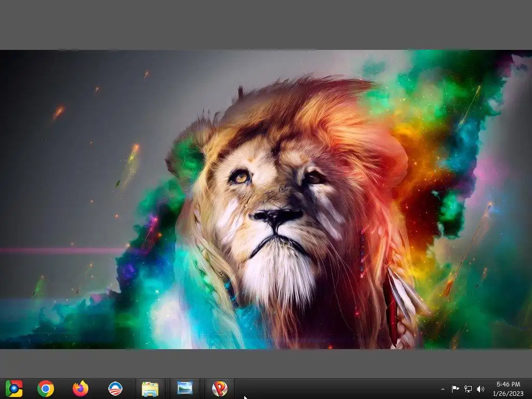The height and width of the screenshot is (399, 532).
Task: Open the red P logo app in taskbar
Action: click(220, 389)
